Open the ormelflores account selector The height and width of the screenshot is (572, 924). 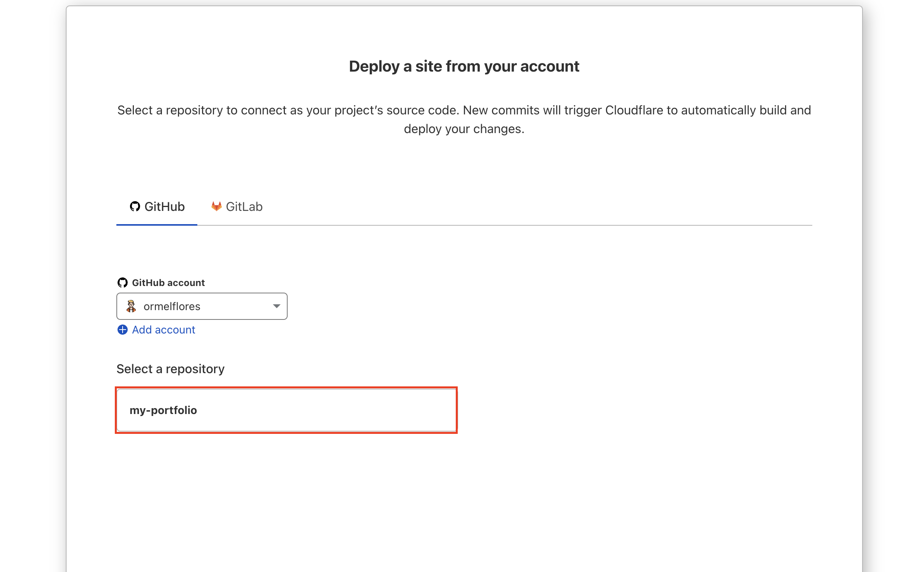202,306
